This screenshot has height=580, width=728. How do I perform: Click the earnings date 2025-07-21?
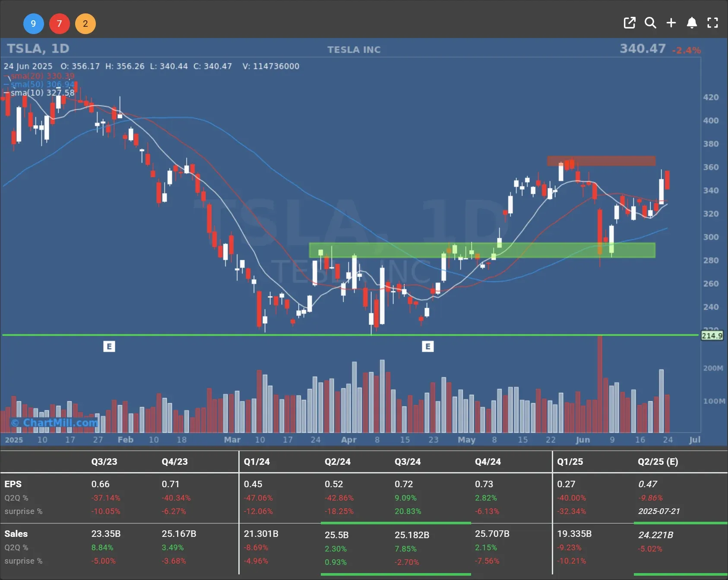(659, 511)
